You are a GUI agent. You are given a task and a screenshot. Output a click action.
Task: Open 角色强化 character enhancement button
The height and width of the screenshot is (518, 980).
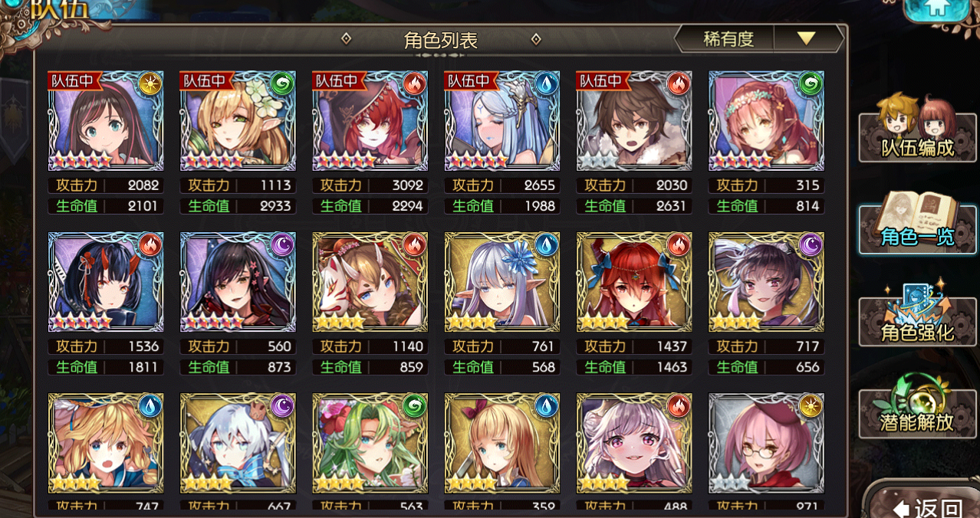[916, 316]
